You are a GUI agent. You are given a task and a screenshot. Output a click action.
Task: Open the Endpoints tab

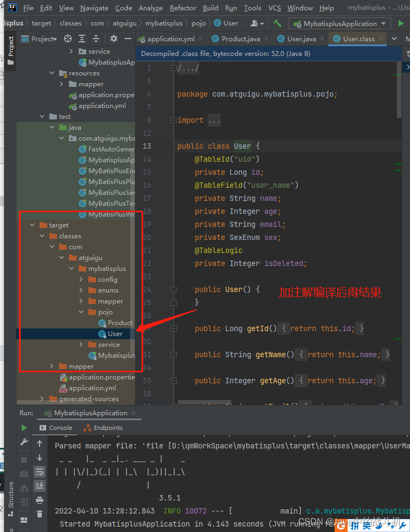click(103, 428)
